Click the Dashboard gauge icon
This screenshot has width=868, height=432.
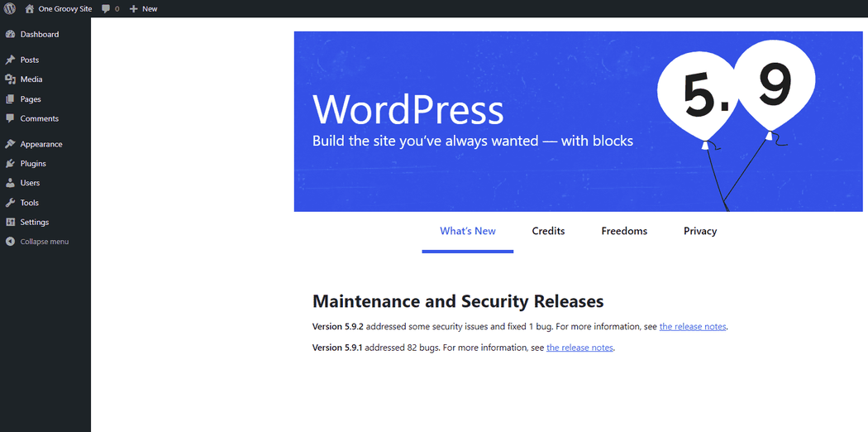pyautogui.click(x=10, y=34)
